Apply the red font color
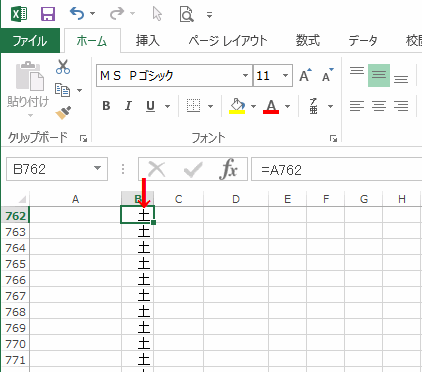Viewport: 422px width, 372px height. 271,106
